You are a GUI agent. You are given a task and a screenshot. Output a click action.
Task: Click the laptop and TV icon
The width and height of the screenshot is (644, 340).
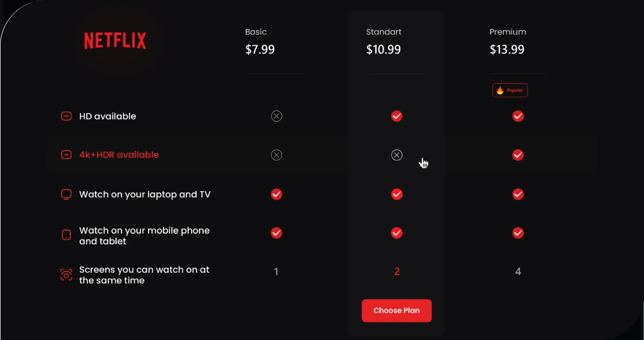[66, 194]
